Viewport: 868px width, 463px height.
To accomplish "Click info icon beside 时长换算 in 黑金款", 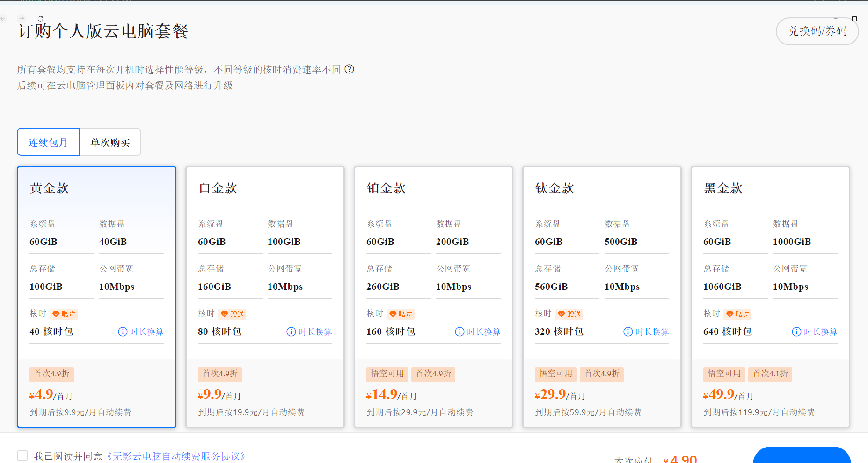I will 796,331.
